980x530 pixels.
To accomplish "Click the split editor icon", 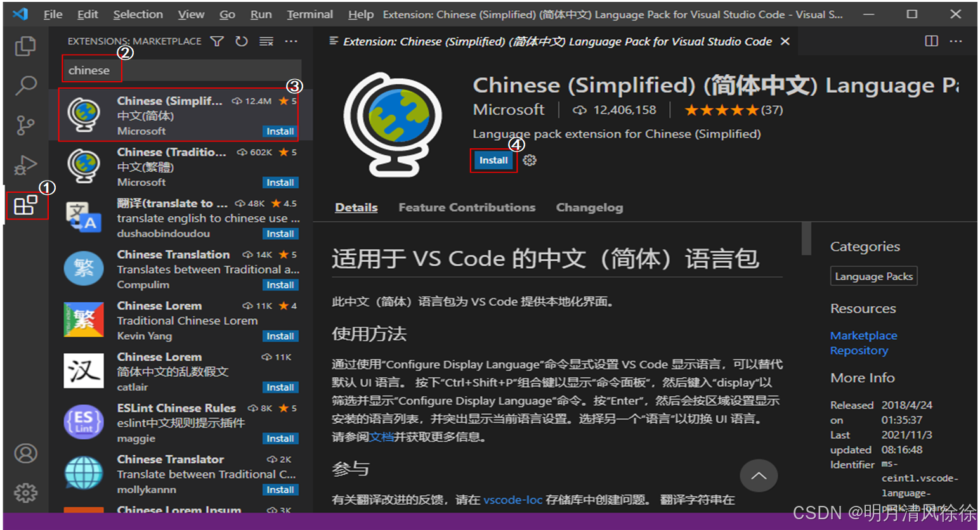I will (931, 41).
